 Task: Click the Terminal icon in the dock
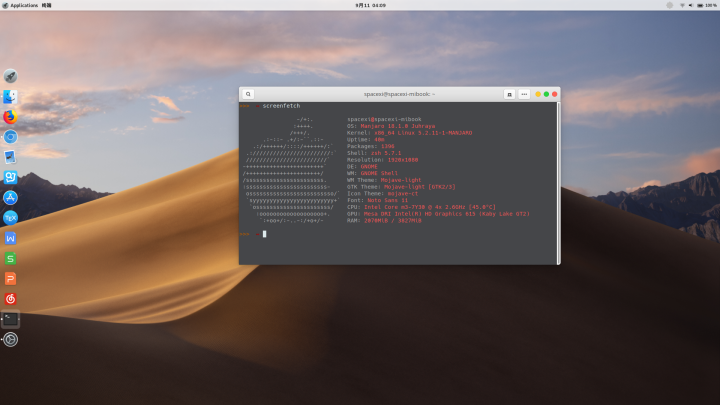click(x=10, y=319)
